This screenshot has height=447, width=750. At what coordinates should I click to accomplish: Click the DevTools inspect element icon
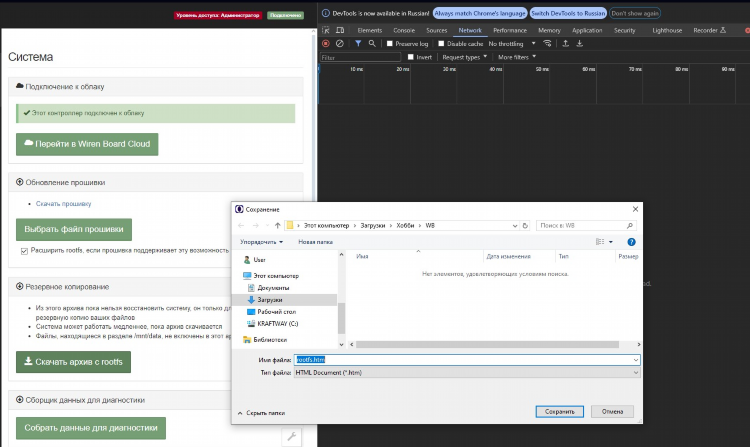pos(326,30)
